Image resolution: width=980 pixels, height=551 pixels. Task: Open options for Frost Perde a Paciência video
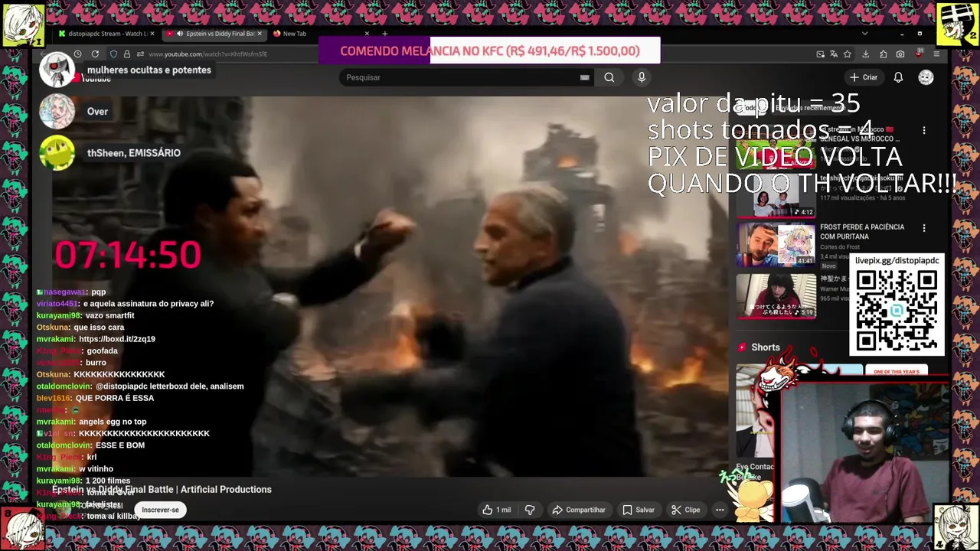(924, 228)
